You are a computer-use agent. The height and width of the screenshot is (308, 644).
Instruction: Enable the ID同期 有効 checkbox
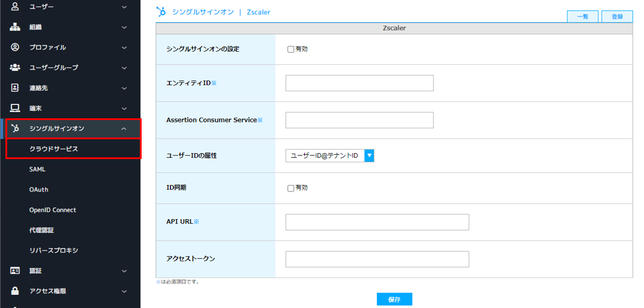(290, 188)
